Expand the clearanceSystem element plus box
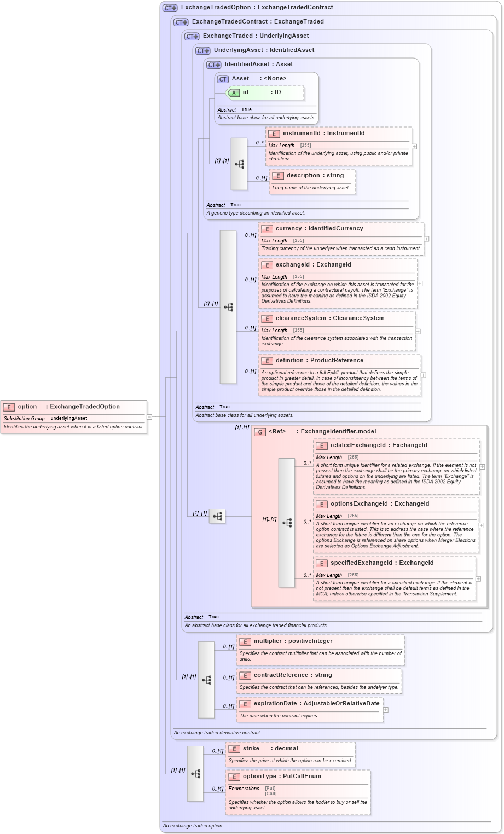This screenshot has height=834, width=504. coord(418,331)
